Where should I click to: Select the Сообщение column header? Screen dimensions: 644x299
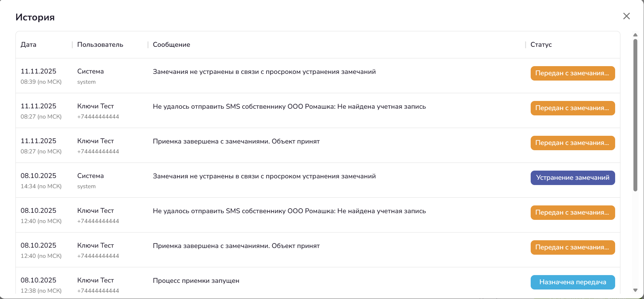click(x=171, y=45)
